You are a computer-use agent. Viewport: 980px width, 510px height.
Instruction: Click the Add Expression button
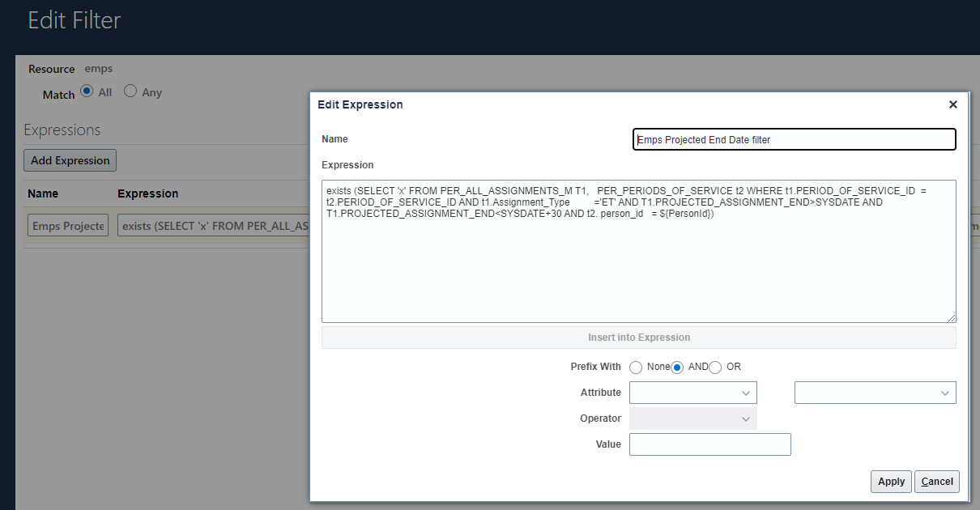point(70,160)
